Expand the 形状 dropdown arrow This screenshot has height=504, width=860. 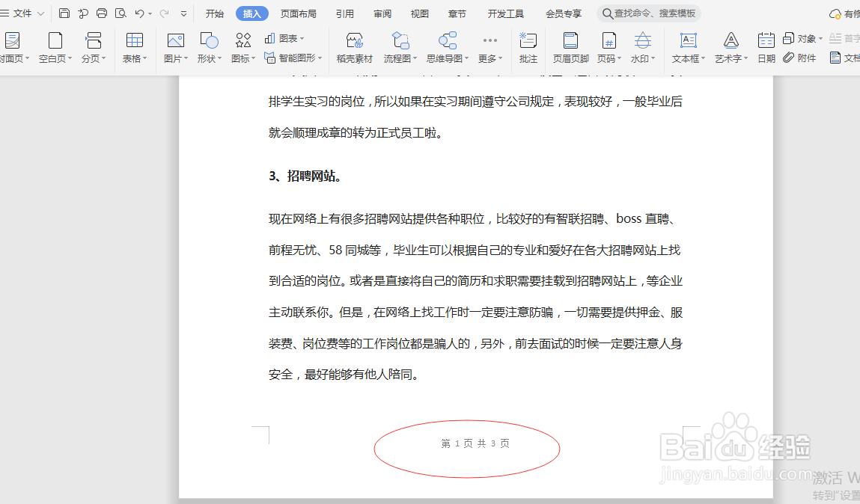(x=219, y=58)
